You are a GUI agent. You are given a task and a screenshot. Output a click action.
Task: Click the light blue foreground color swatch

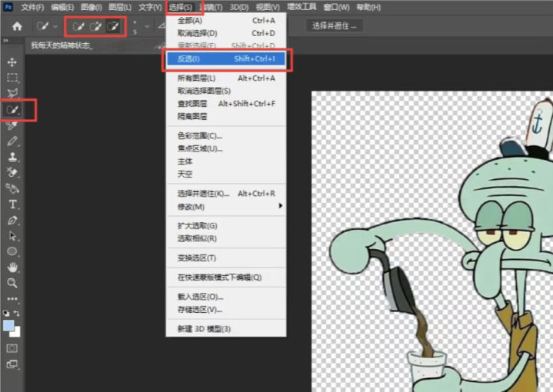coord(9,326)
